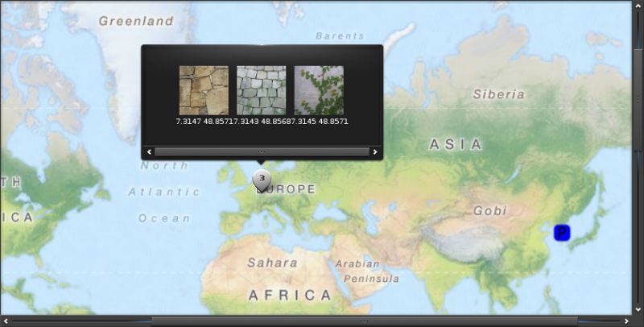The height and width of the screenshot is (327, 644).
Task: Click the popup horizontal scrollbar thumb
Action: tap(262, 152)
